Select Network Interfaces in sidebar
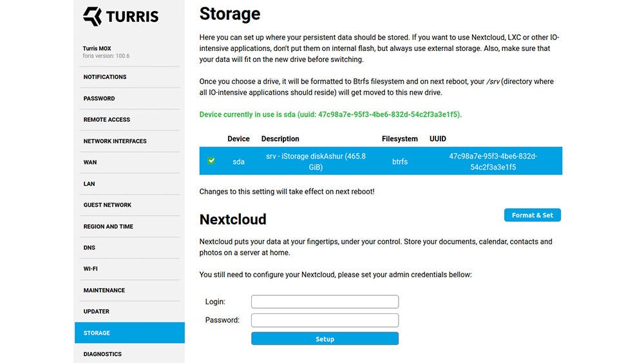This screenshot has height=363, width=644. [x=115, y=141]
